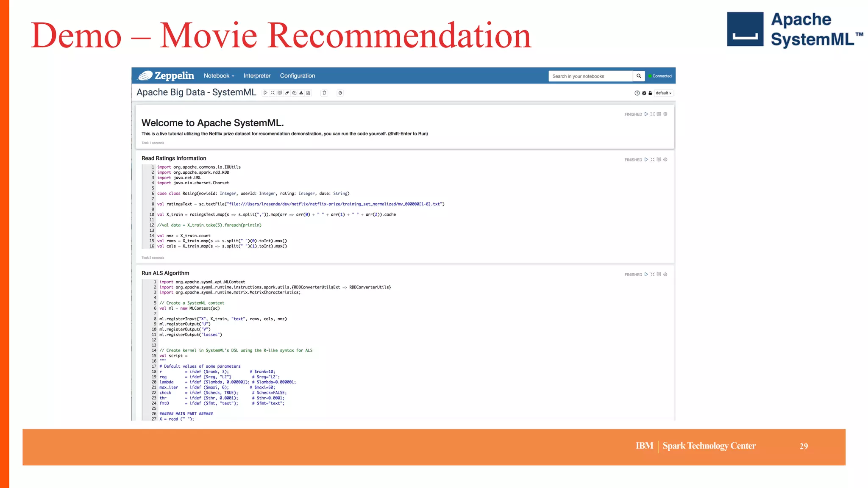868x488 pixels.
Task: Click the note title 'Apache Big Data - SystemML'
Action: point(196,92)
